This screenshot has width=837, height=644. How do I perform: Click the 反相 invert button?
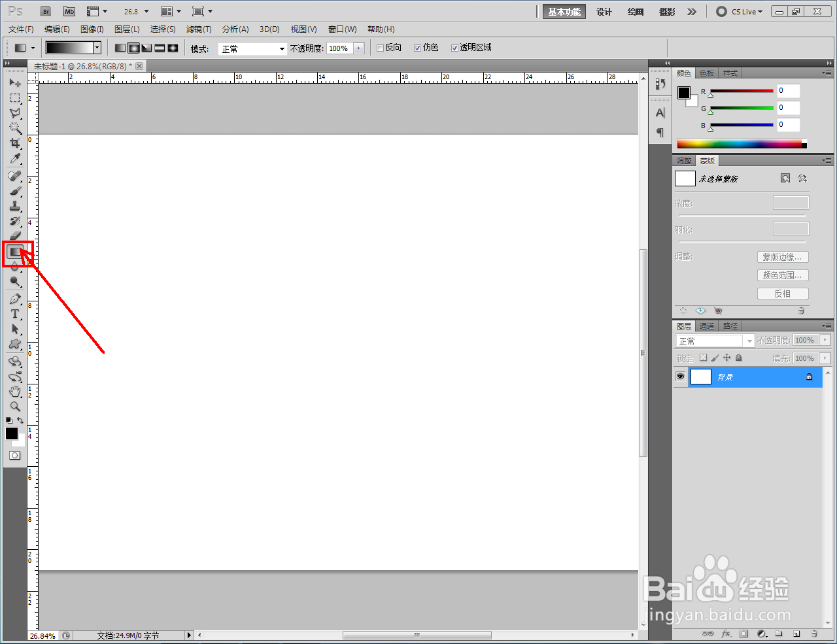(x=783, y=294)
